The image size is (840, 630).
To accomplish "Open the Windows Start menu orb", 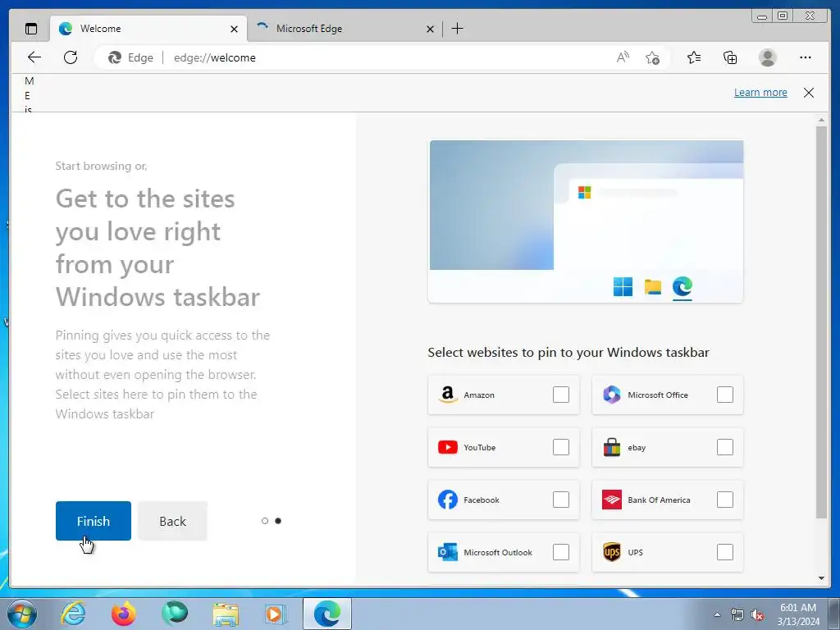I will point(22,614).
